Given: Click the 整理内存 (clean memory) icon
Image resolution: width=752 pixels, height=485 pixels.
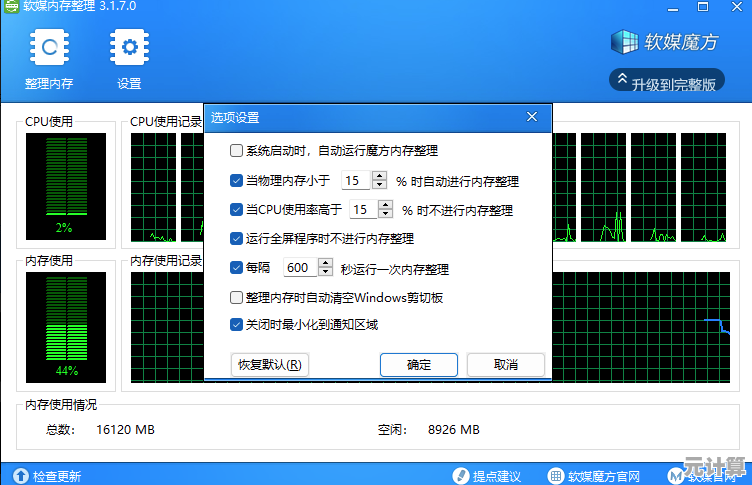Looking at the screenshot, I should [48, 47].
